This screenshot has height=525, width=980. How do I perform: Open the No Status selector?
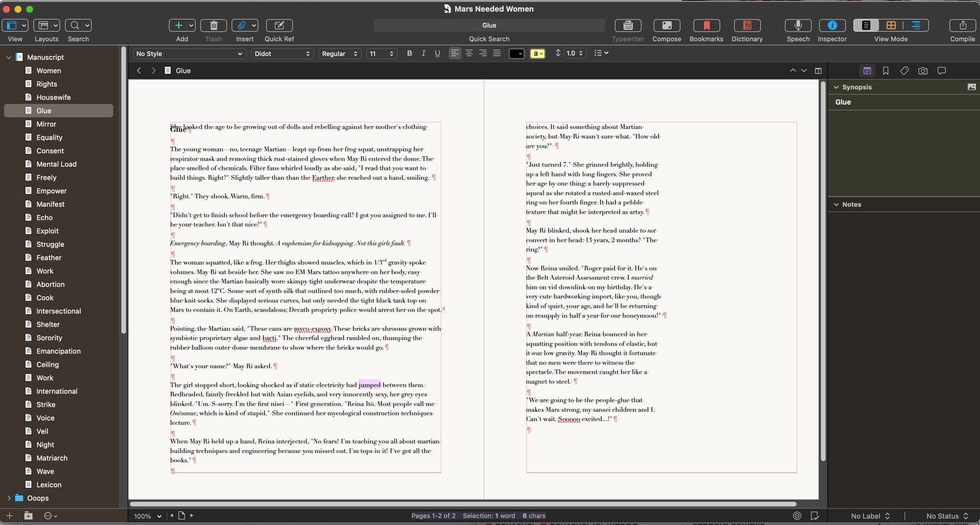coord(947,516)
